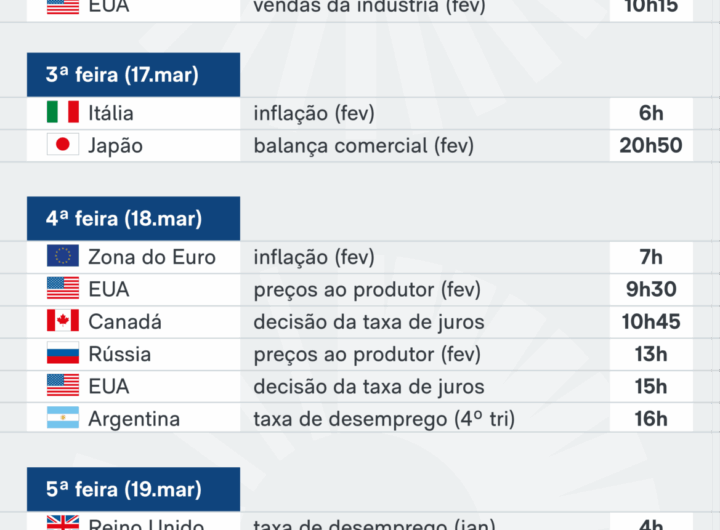Click the United Kingdom flag icon
The image size is (720, 530).
click(x=62, y=523)
